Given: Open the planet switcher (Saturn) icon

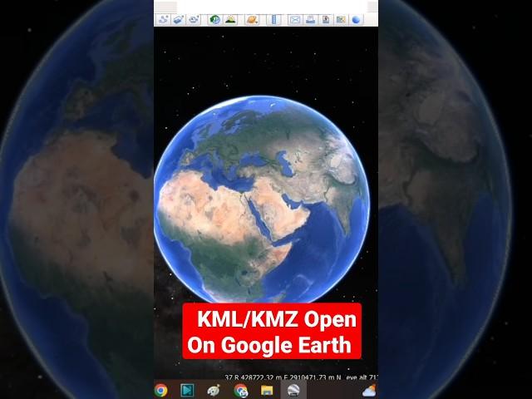Looking at the screenshot, I should click(x=253, y=20).
